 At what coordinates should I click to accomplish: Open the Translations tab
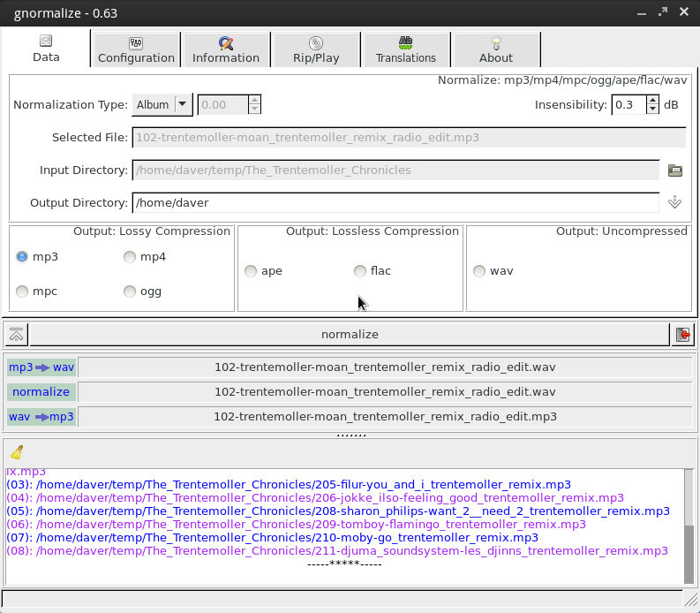tap(406, 49)
